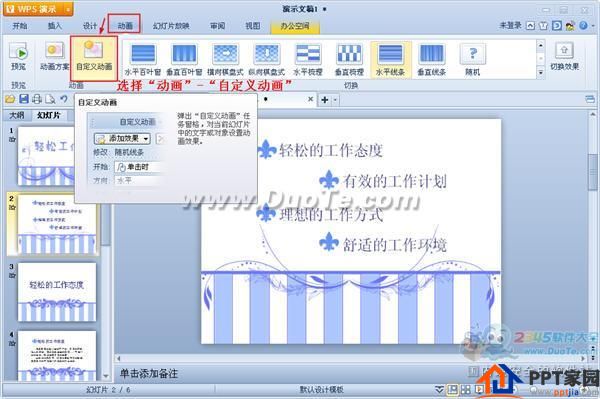The height and width of the screenshot is (399, 600).
Task: Switch to the 设计 ribbon tab
Action: 90,26
